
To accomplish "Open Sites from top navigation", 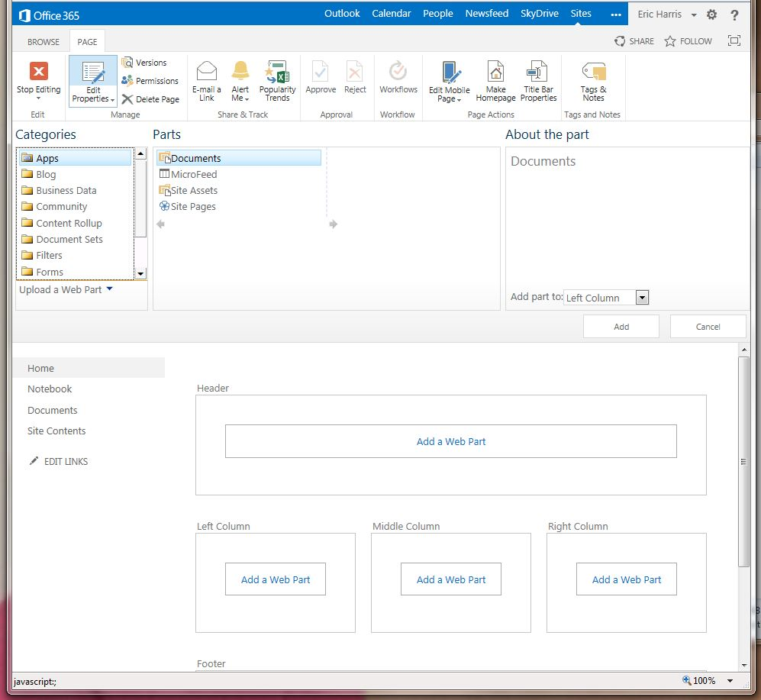I will pos(580,14).
